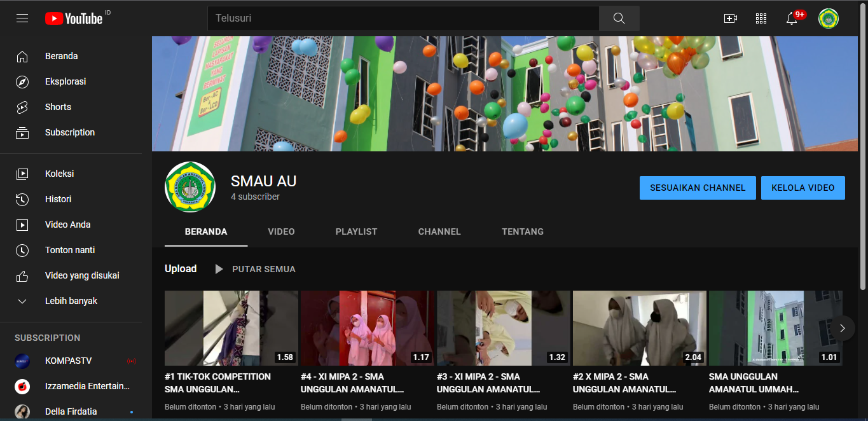Go to Shorts in sidebar
868x421 pixels.
point(58,107)
